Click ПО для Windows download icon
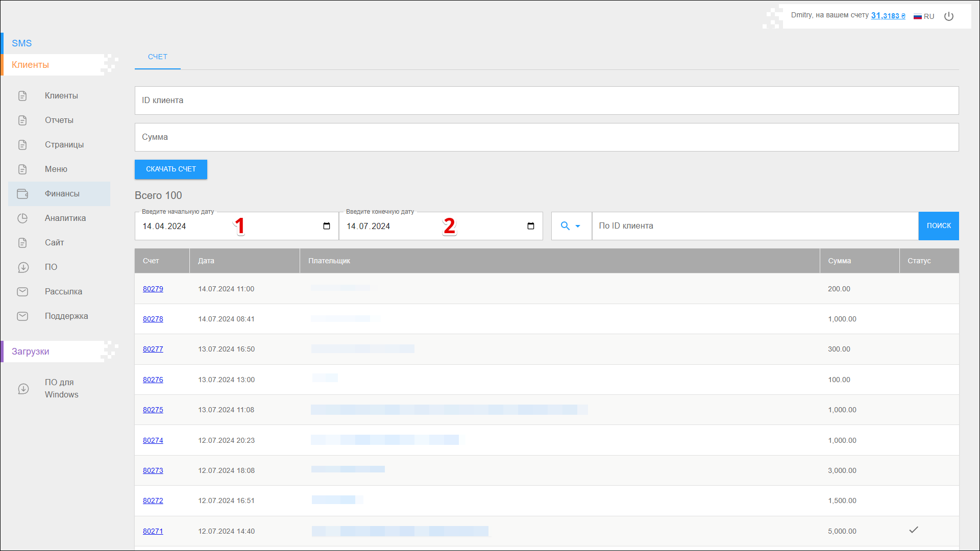The width and height of the screenshot is (980, 551). click(x=23, y=389)
